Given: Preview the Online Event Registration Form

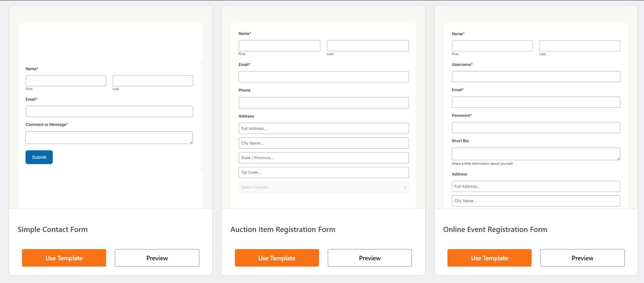Looking at the screenshot, I should [x=582, y=258].
